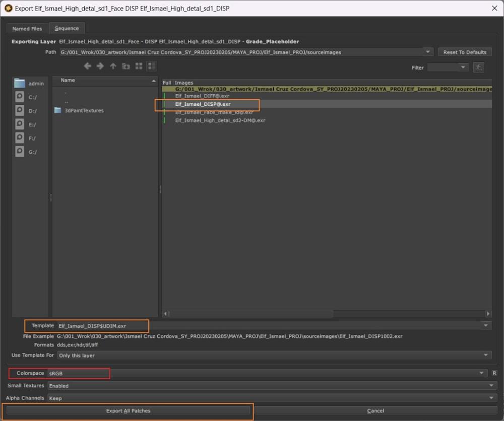Create a new folder with folder icon
Viewport: 504px width, 421px height.
125,66
